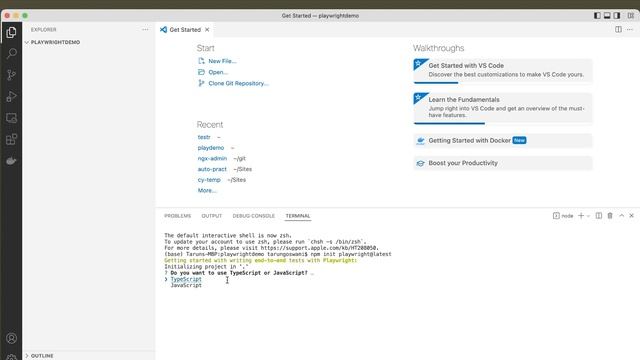Click the More recent items link
Viewport: 640px width, 360px height.
[x=207, y=191]
